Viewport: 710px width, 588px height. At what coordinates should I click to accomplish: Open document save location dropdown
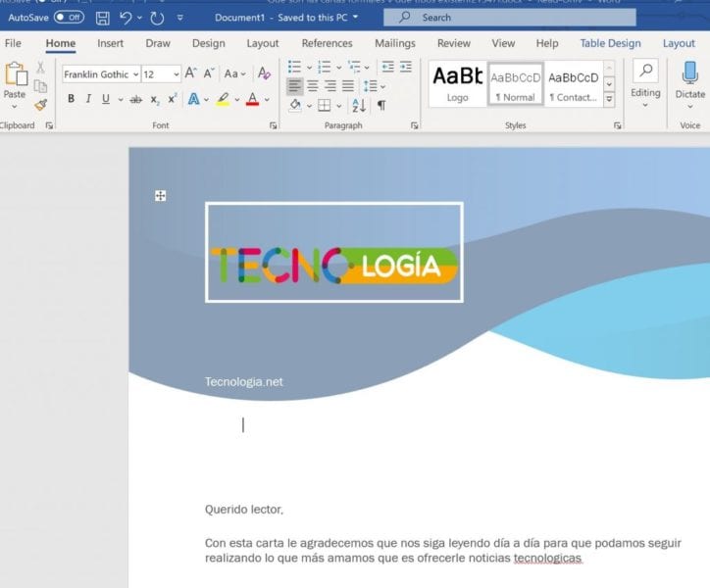pyautogui.click(x=355, y=18)
